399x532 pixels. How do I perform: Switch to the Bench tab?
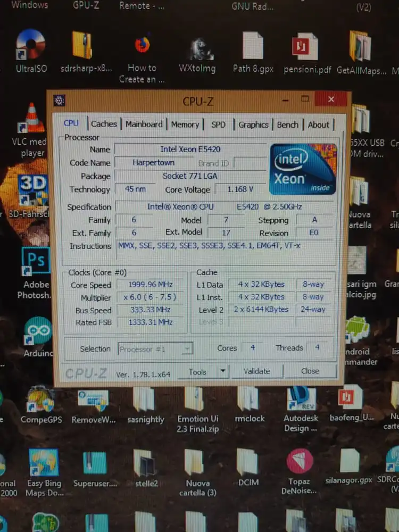pyautogui.click(x=288, y=125)
